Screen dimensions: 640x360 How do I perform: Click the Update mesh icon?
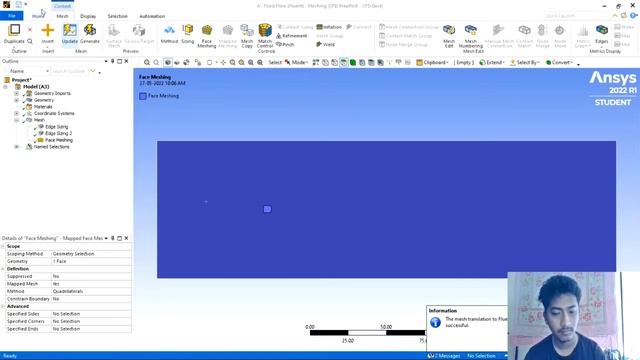(x=69, y=30)
